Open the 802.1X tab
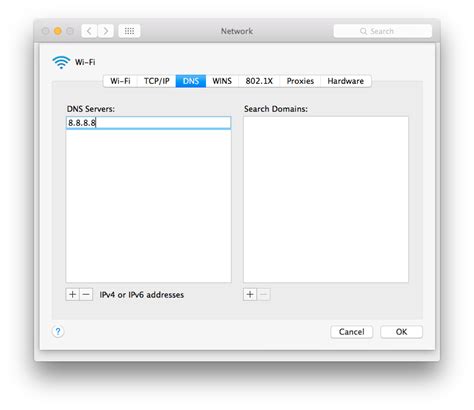 [x=259, y=81]
